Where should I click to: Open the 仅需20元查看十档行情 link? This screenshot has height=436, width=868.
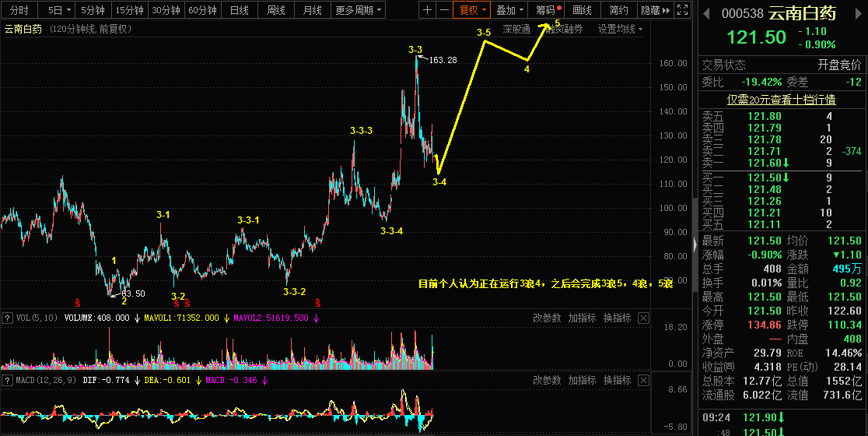pos(781,100)
